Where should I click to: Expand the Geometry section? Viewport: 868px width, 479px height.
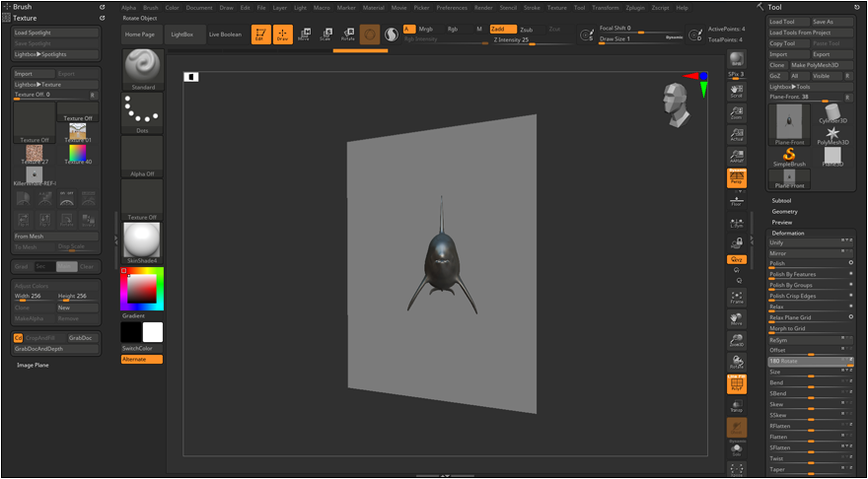(785, 211)
